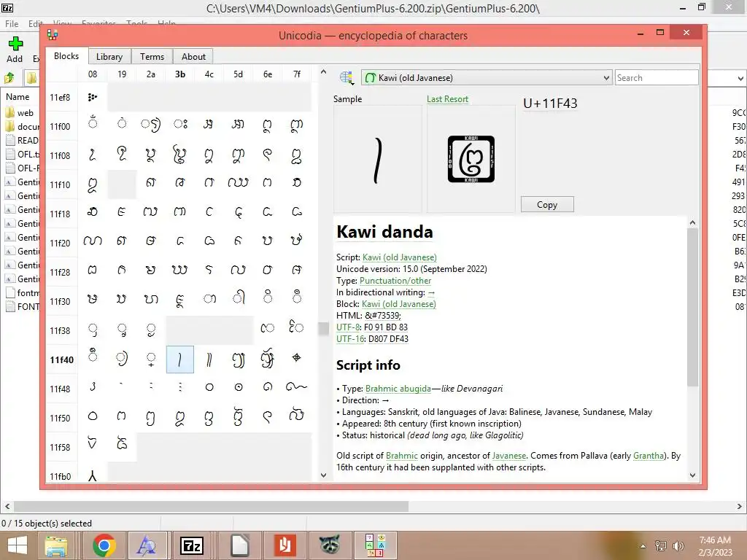Screen dimensions: 747x560
Task: Click the Unicodia search field
Action: click(657, 77)
